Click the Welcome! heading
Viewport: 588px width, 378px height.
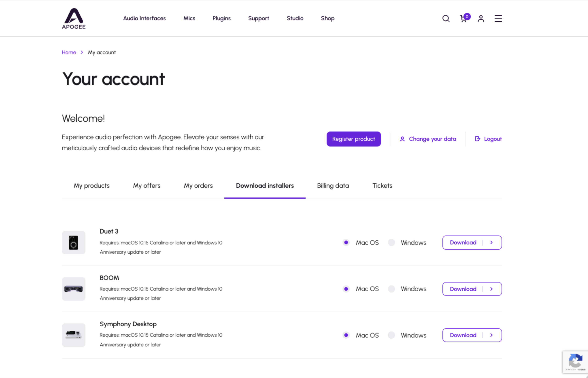tap(83, 118)
